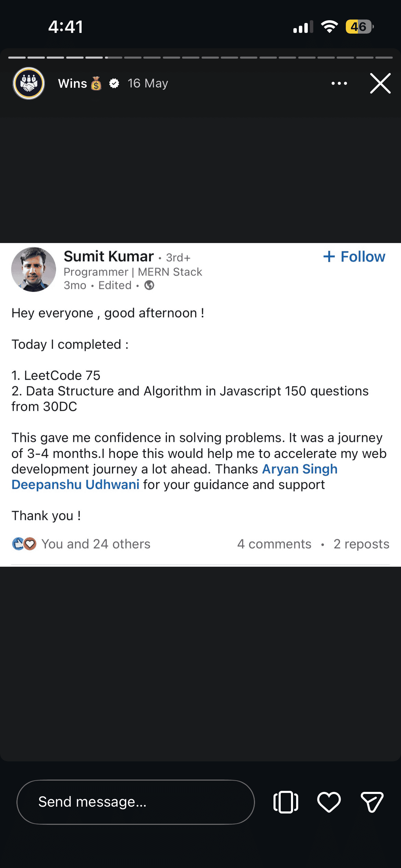Open the story options three-dot menu

click(x=339, y=83)
